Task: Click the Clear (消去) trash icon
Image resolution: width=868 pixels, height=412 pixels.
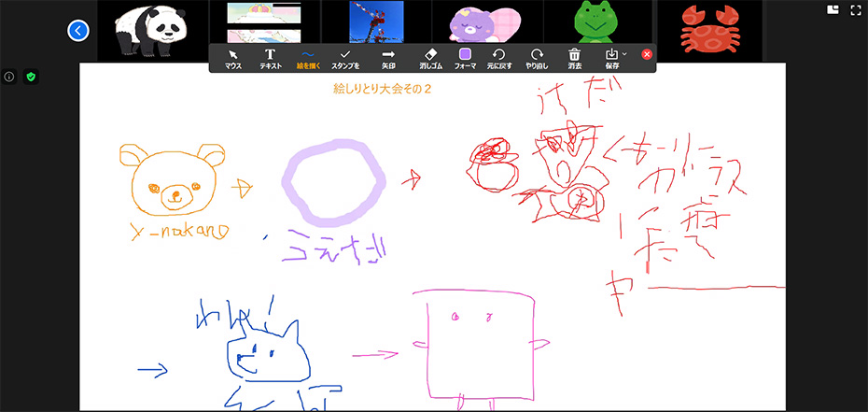Action: (x=575, y=59)
